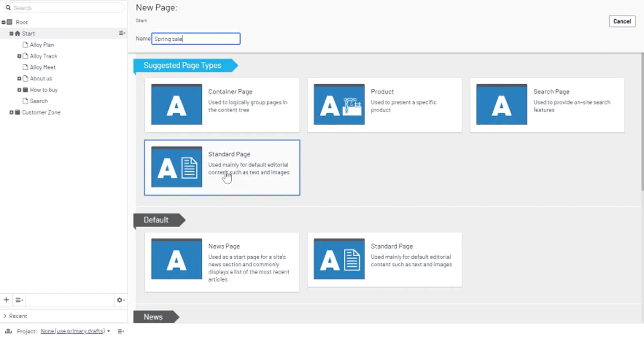The width and height of the screenshot is (644, 338).
Task: Expand the About us node
Action: [19, 78]
